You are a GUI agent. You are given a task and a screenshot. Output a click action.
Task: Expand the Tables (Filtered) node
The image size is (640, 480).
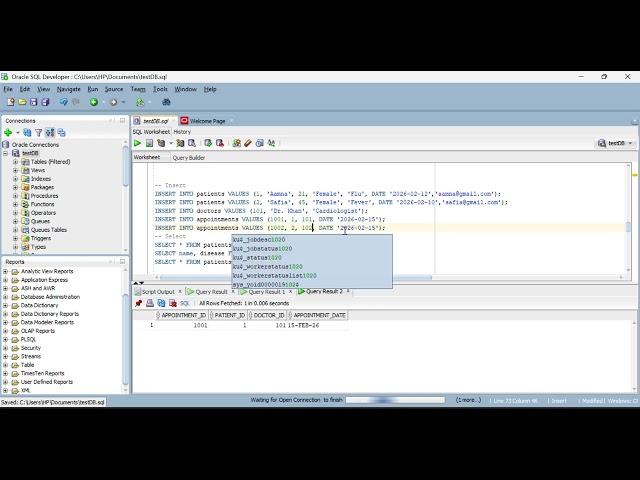tap(15, 162)
